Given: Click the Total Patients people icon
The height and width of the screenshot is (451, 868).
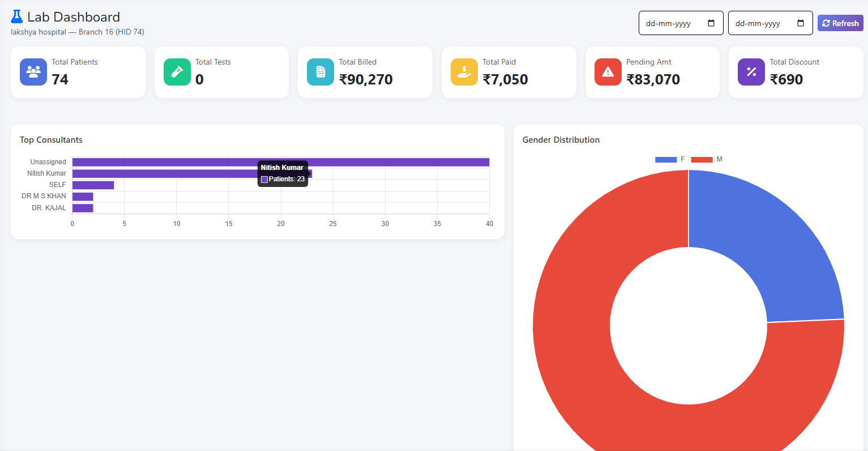Looking at the screenshot, I should pyautogui.click(x=33, y=72).
